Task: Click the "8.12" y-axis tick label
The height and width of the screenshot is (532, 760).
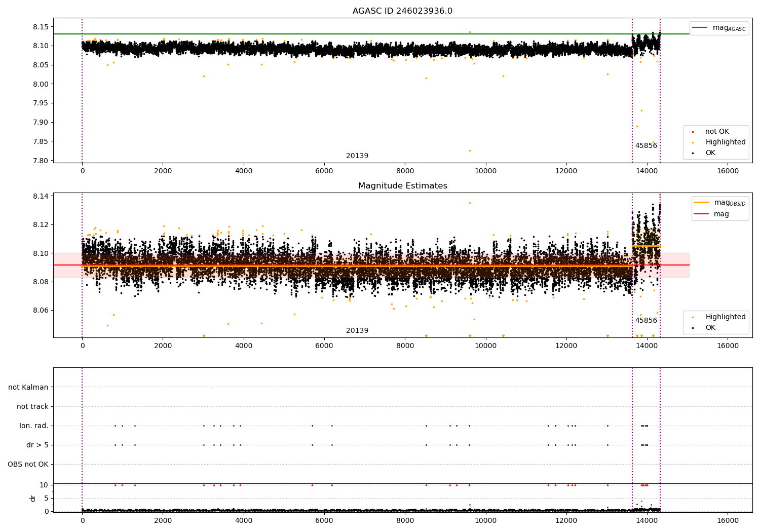Action: (40, 225)
